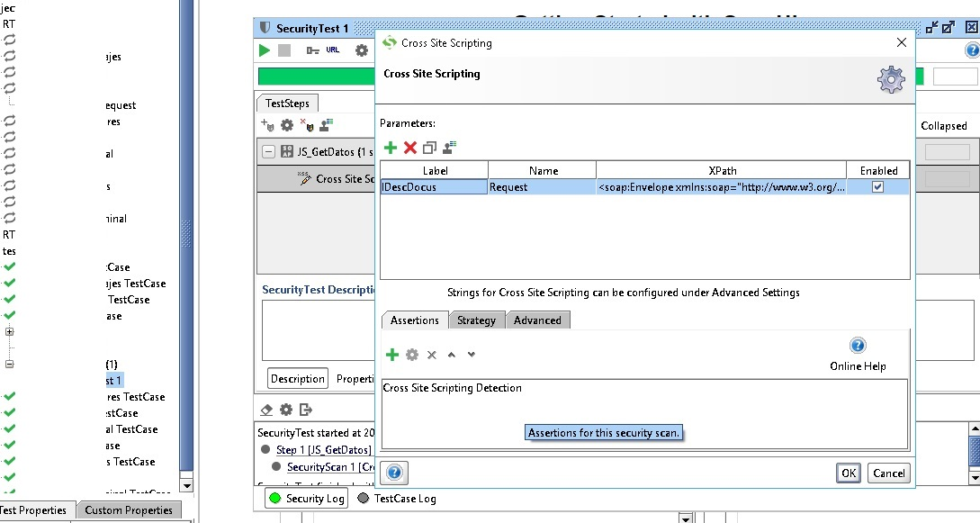Viewport: 980px width, 523px height.
Task: Switch to the Strategy tab
Action: click(476, 320)
